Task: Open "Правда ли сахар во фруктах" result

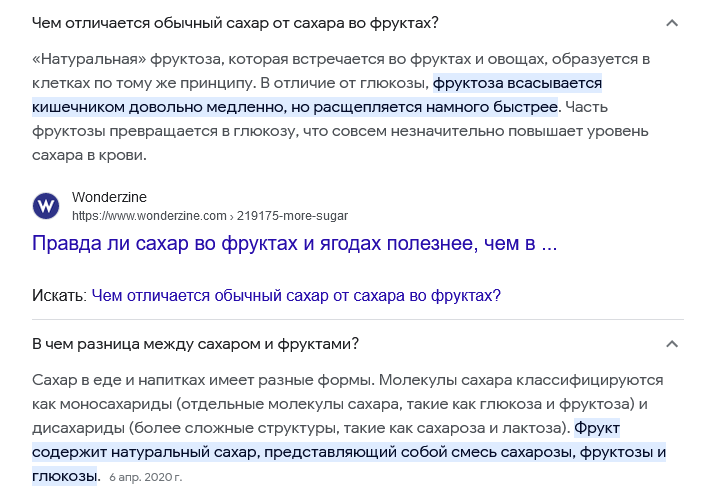Action: 294,243
